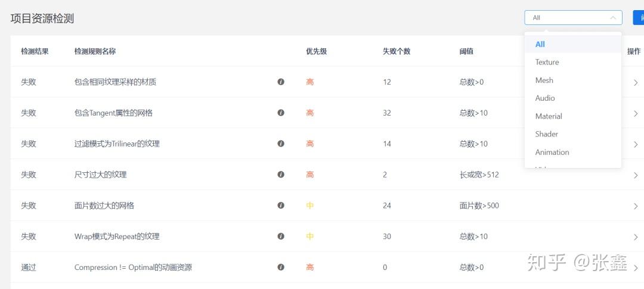The width and height of the screenshot is (644, 289).
Task: Click 检测规则名称 column header
Action: coord(95,51)
